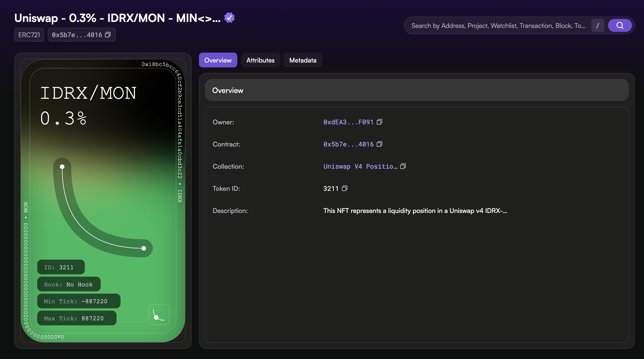Copy the Collection name
The width and height of the screenshot is (644, 359).
point(403,166)
